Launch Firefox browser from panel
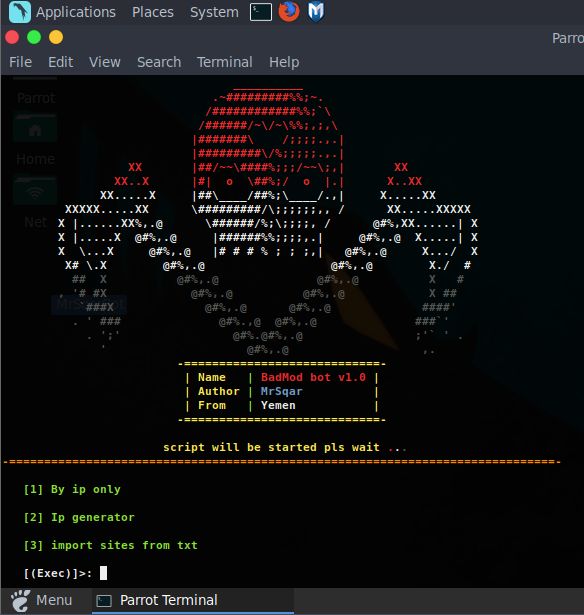The width and height of the screenshot is (584, 615). coord(289,11)
